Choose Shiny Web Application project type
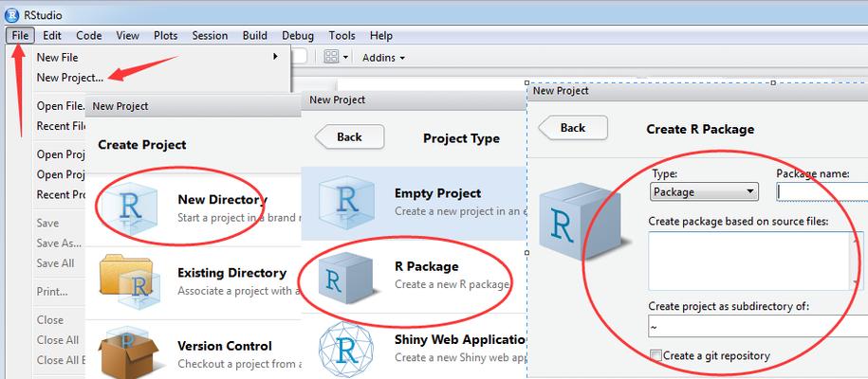The image size is (868, 379). click(x=414, y=348)
